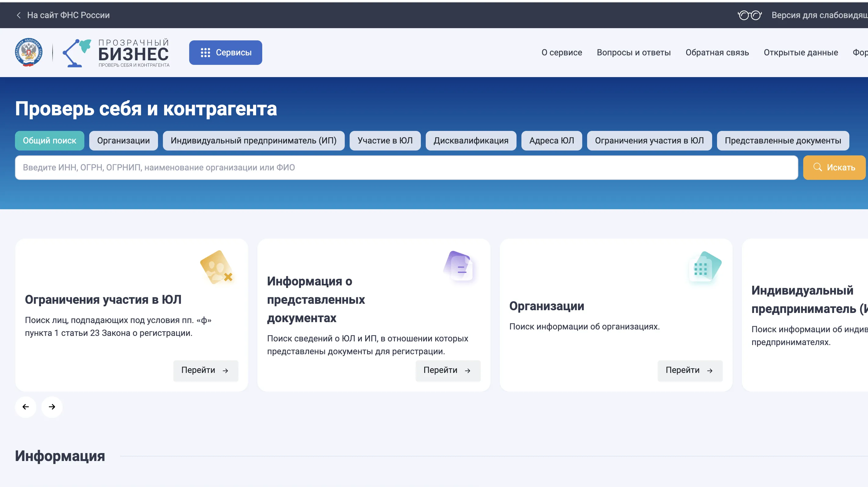Open Вопросы и ответы menu item
The width and height of the screenshot is (868, 487).
(x=634, y=53)
